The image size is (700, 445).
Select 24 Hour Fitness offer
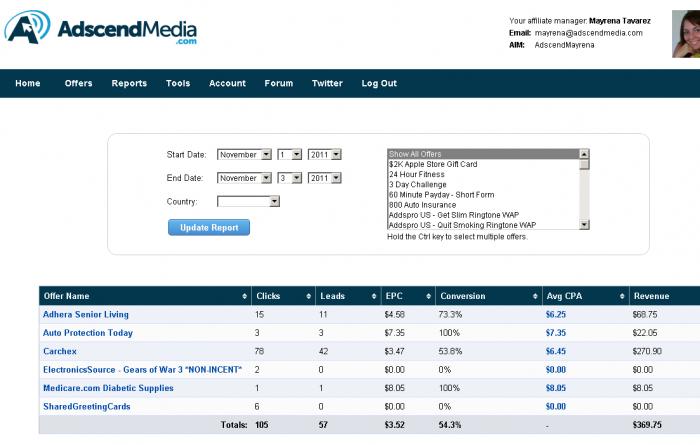point(483,175)
